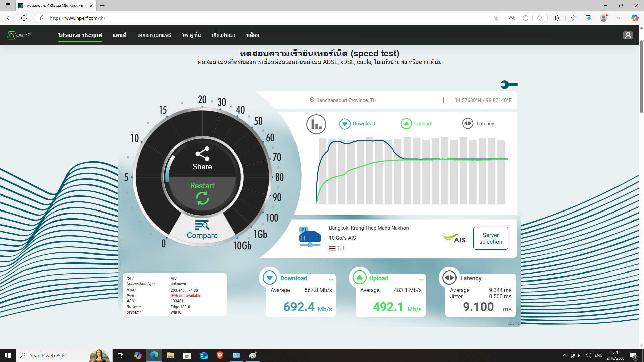644x362 pixels.
Task: Click the Download result arrow icon
Action: (269, 278)
